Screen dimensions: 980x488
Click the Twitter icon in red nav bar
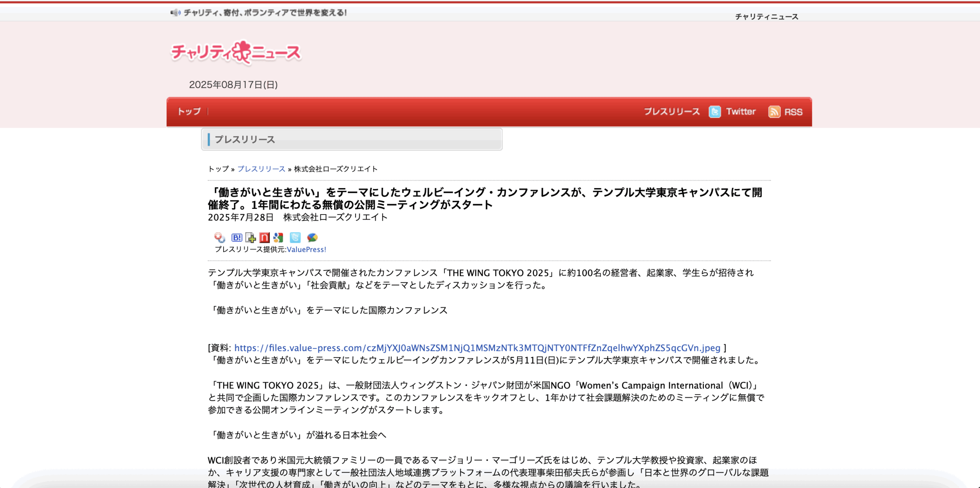715,112
